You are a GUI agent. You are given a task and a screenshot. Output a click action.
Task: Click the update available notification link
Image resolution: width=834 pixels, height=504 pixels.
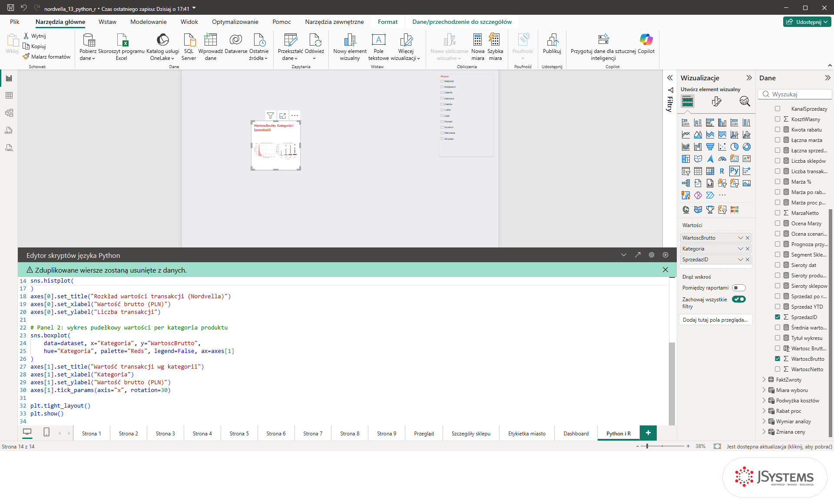point(779,446)
